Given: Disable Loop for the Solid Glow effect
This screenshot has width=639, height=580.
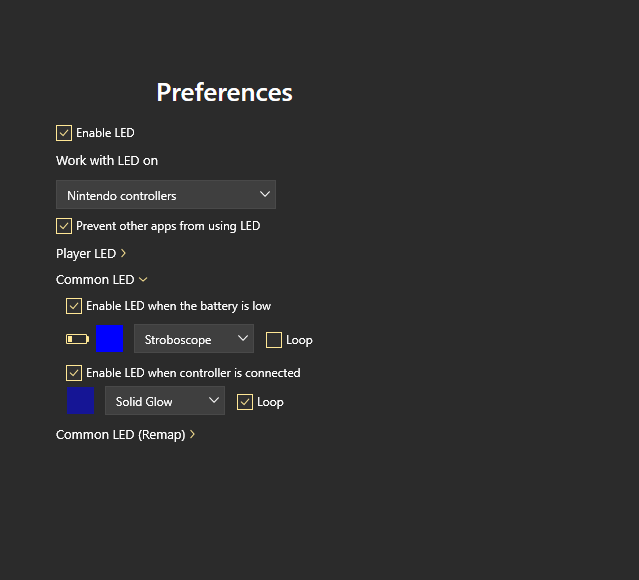Looking at the screenshot, I should click(x=245, y=402).
